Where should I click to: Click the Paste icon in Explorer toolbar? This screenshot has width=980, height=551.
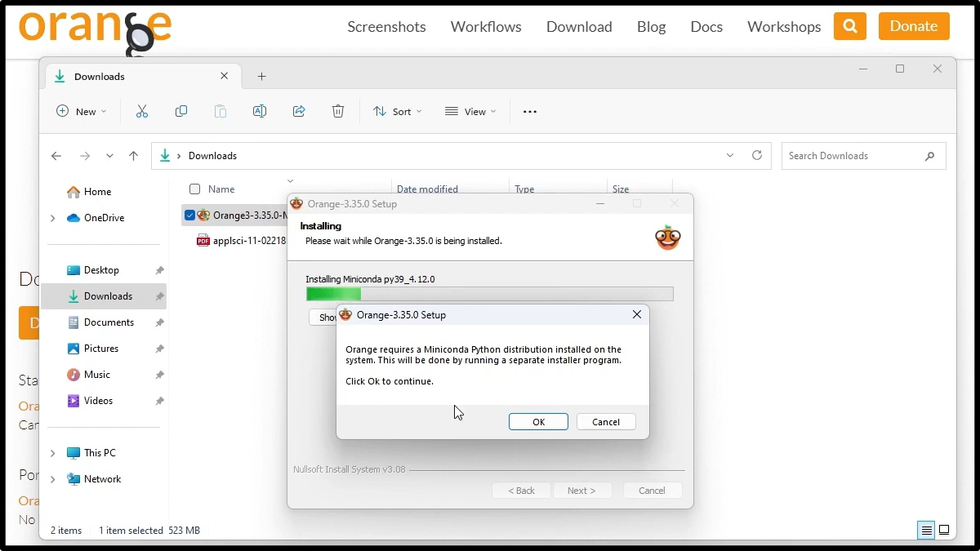coord(220,112)
